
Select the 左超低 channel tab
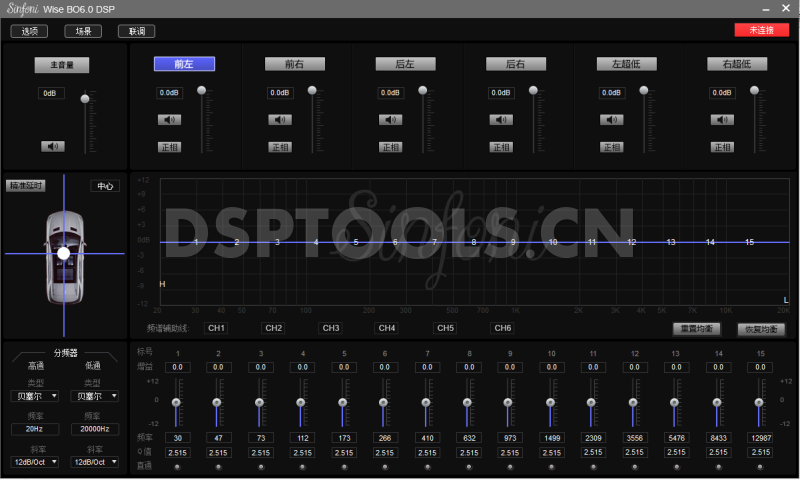pyautogui.click(x=627, y=64)
